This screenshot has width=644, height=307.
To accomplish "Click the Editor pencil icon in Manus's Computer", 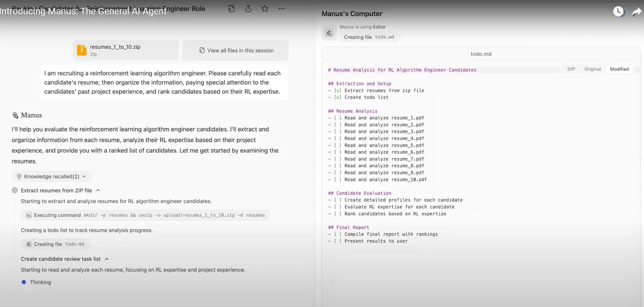I will tap(329, 33).
